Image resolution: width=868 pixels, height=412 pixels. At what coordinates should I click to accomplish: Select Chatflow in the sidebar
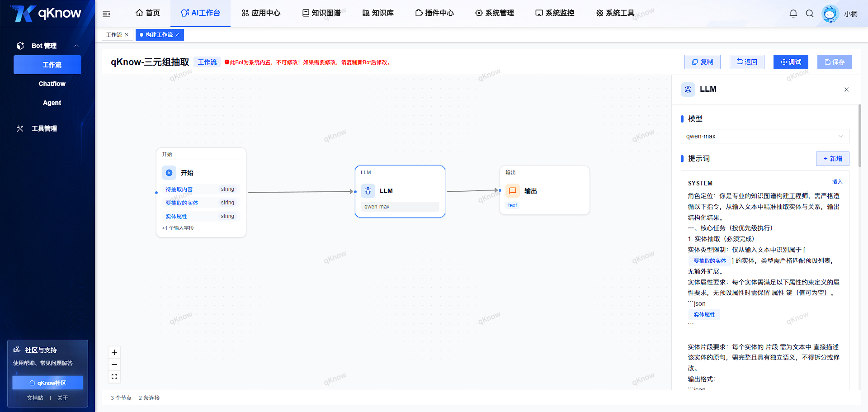point(52,84)
